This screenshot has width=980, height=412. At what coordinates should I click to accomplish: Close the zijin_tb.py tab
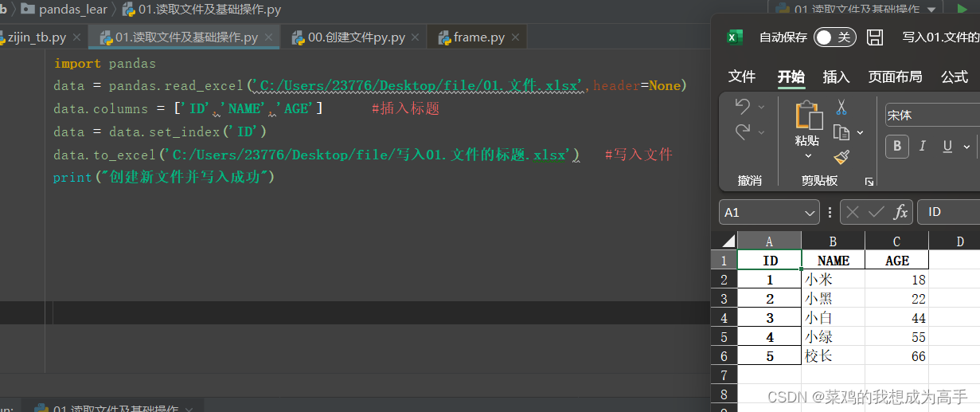pyautogui.click(x=77, y=37)
